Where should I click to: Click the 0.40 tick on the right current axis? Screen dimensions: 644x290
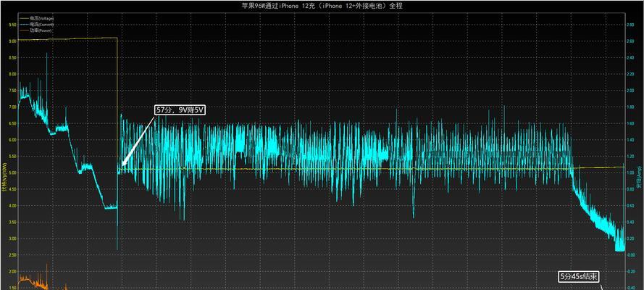point(630,222)
